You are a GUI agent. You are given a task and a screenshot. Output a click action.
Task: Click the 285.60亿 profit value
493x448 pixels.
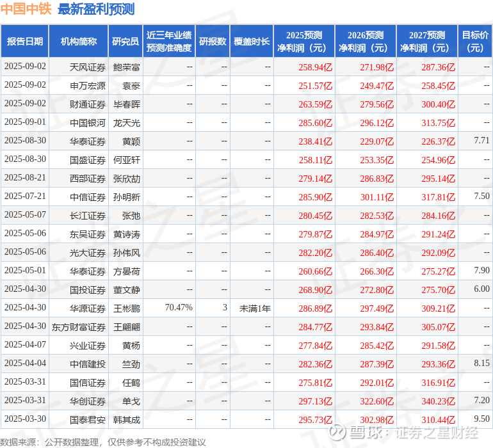(316, 123)
